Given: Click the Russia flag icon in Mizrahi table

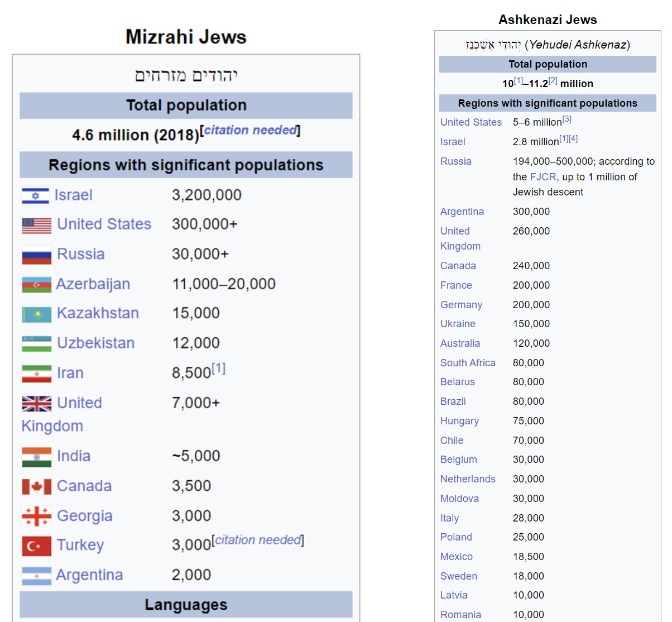Looking at the screenshot, I should pos(37,255).
